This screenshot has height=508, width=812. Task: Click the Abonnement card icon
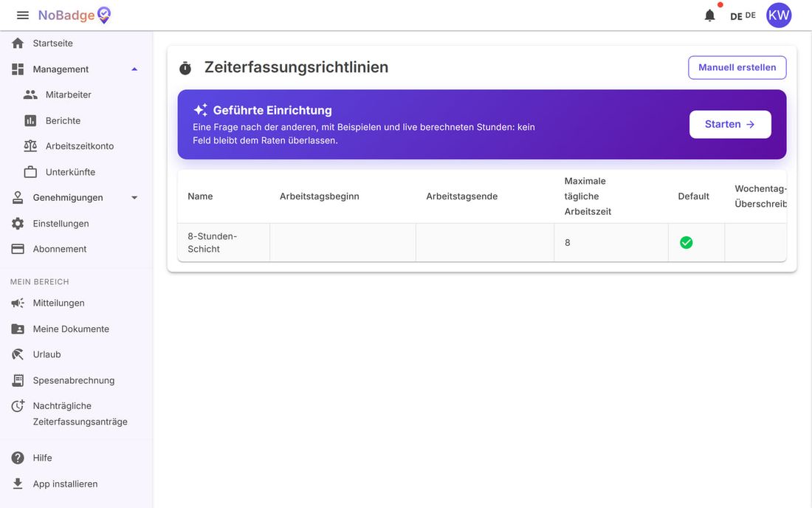[x=18, y=249]
